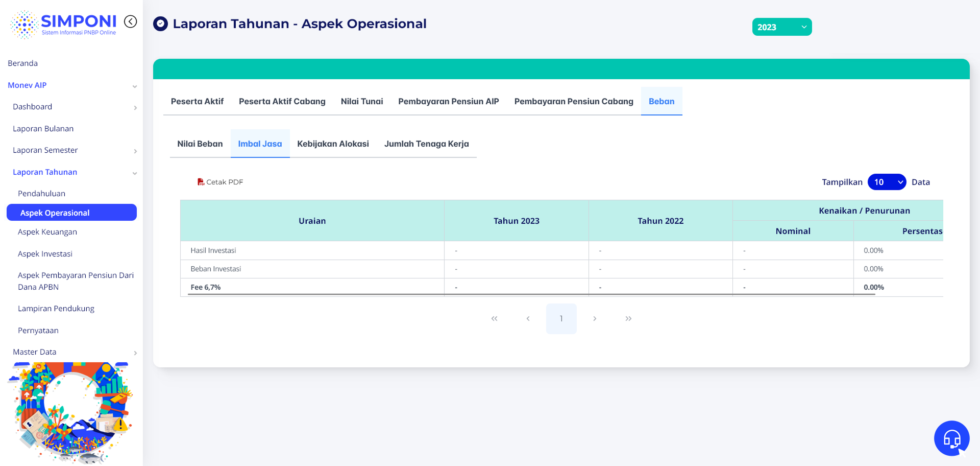The image size is (980, 466).
Task: Go to first page of pagination
Action: 494,319
